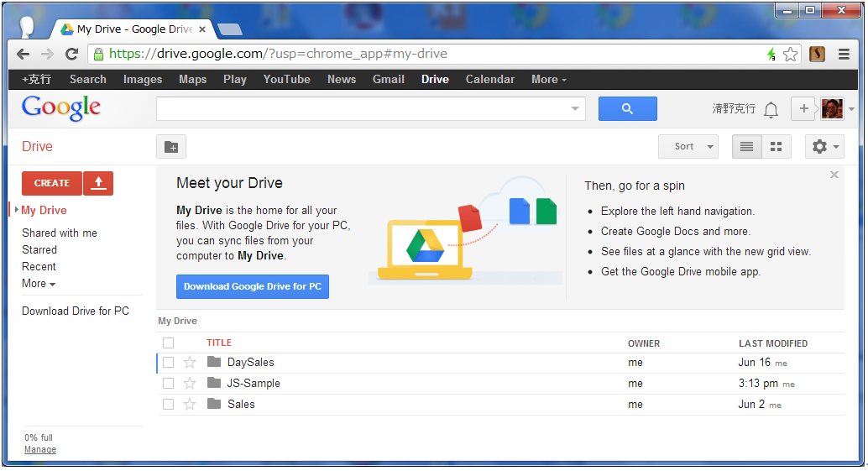Click Download Drive for PC sidebar link

point(76,311)
